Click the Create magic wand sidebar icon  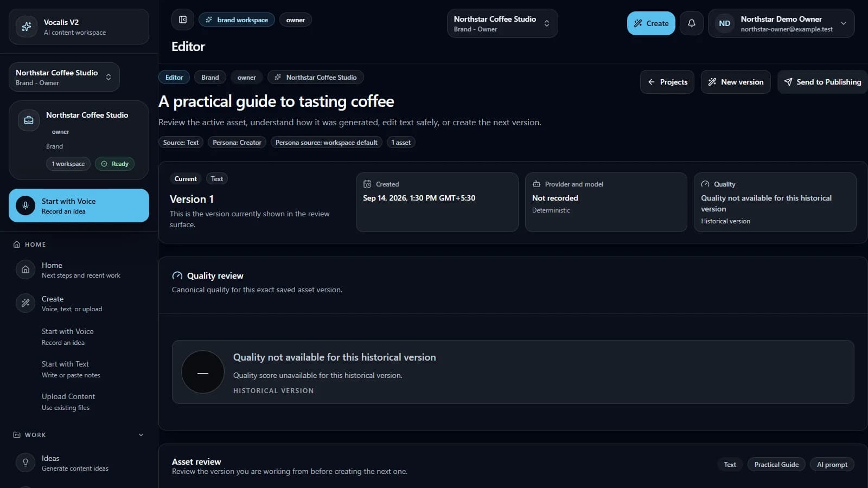(25, 303)
